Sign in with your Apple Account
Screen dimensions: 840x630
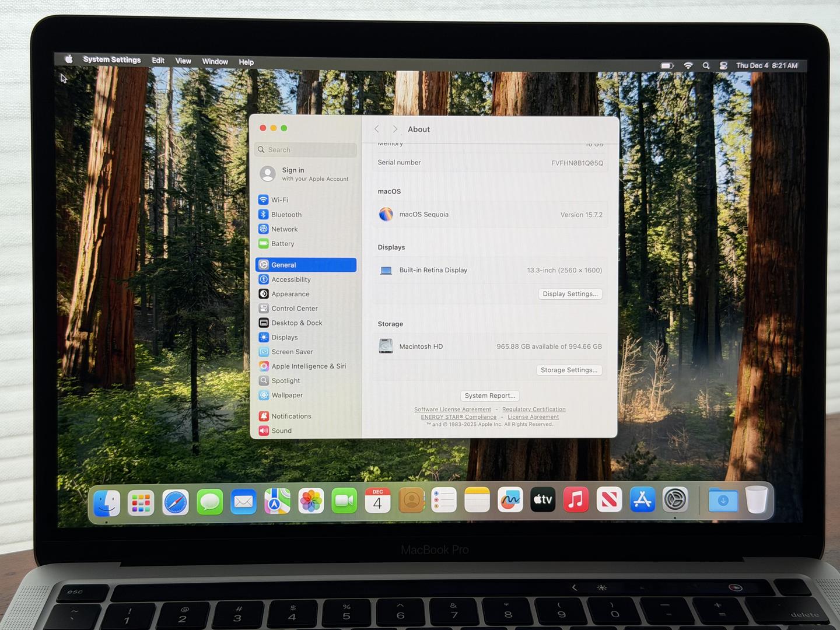[306, 174]
